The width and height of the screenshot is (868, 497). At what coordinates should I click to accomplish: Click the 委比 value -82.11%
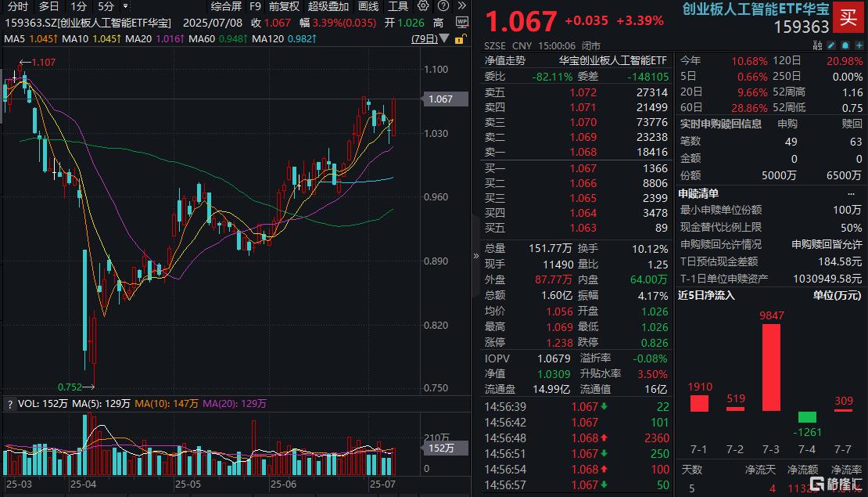[x=552, y=77]
